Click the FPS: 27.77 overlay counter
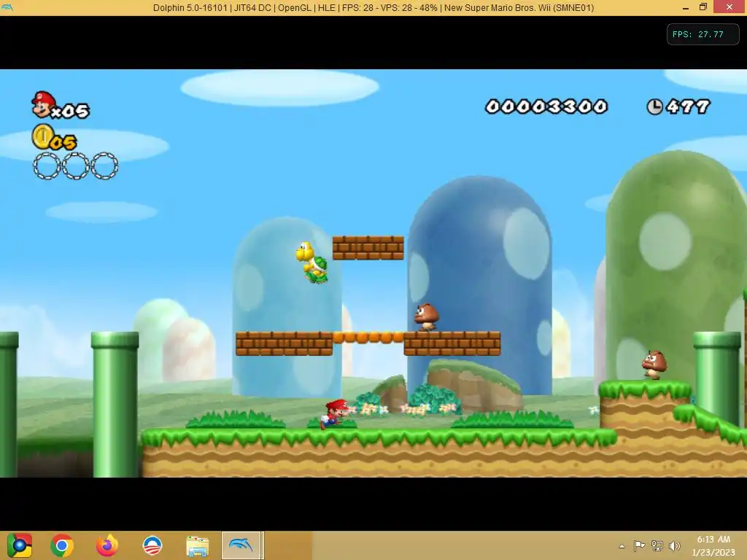This screenshot has width=747, height=560. pyautogui.click(x=703, y=34)
